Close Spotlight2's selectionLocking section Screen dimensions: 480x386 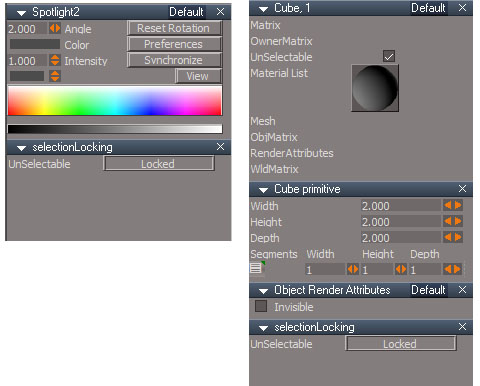pyautogui.click(x=220, y=147)
